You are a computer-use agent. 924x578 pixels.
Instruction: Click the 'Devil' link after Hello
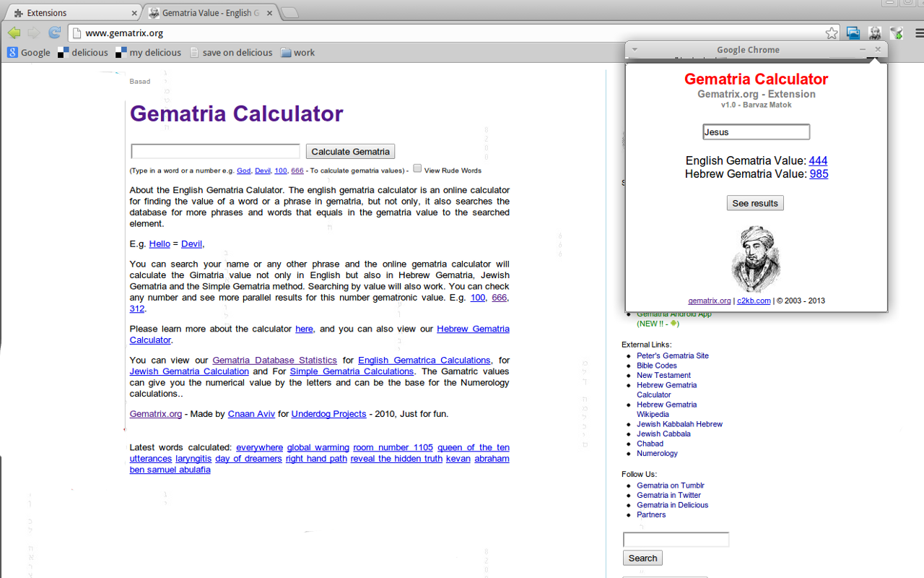click(x=192, y=243)
